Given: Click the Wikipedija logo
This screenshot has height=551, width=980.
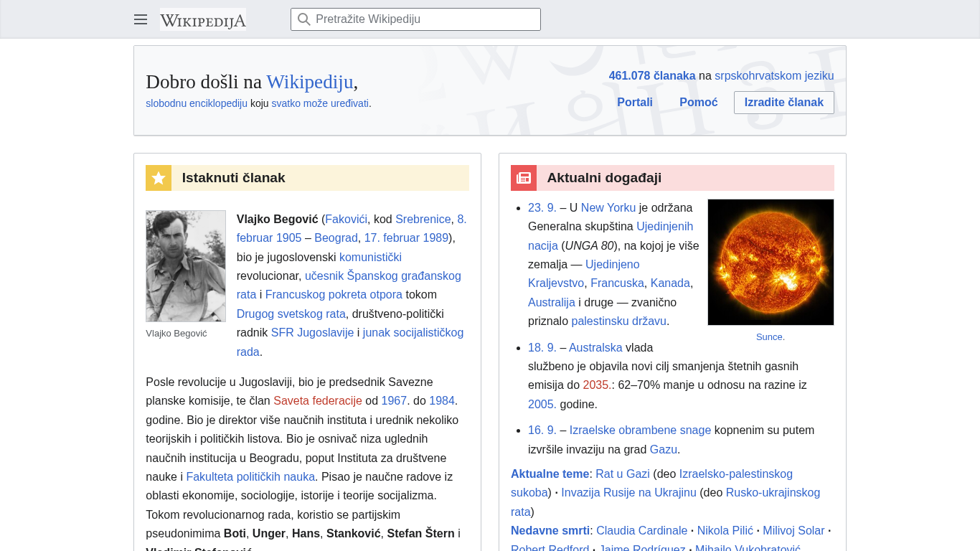Looking at the screenshot, I should [203, 20].
